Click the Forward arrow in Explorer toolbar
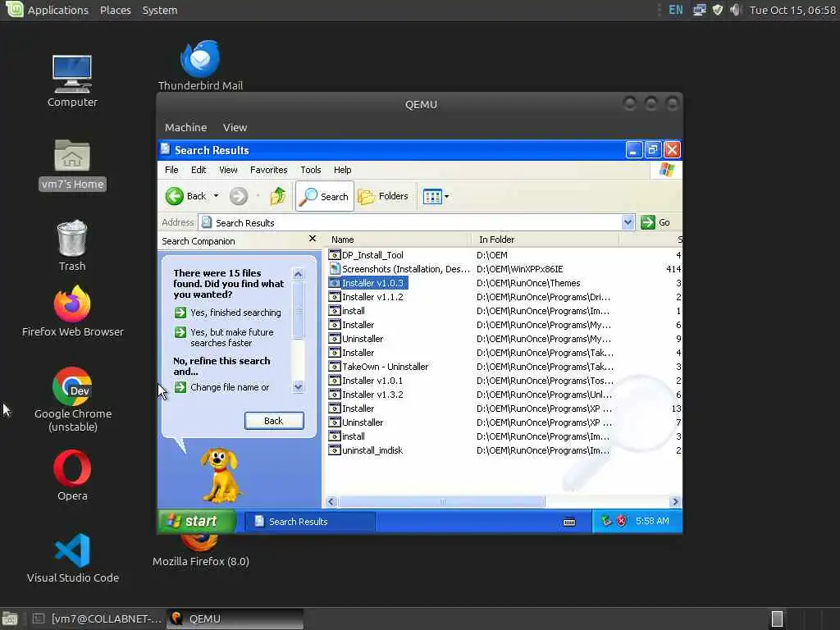Viewport: 840px width, 630px height. click(239, 196)
